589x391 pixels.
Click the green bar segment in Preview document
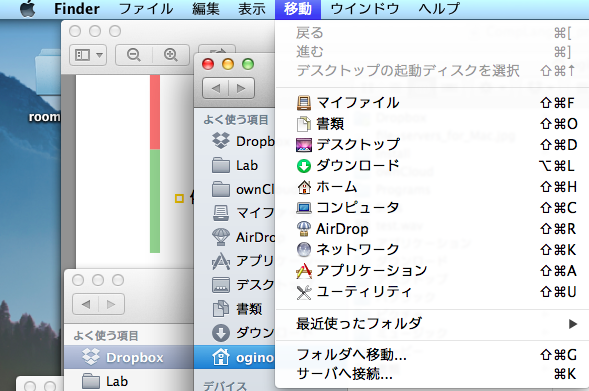[x=155, y=201]
